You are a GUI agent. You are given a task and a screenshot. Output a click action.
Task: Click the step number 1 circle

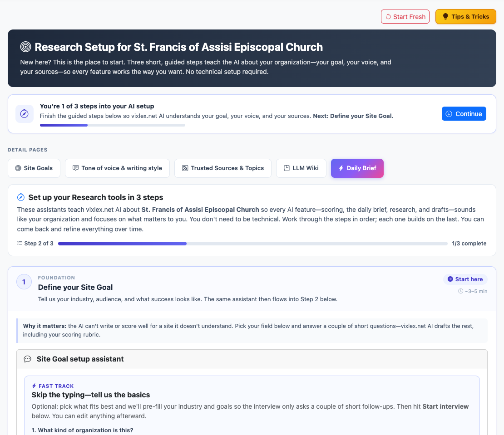tap(24, 282)
